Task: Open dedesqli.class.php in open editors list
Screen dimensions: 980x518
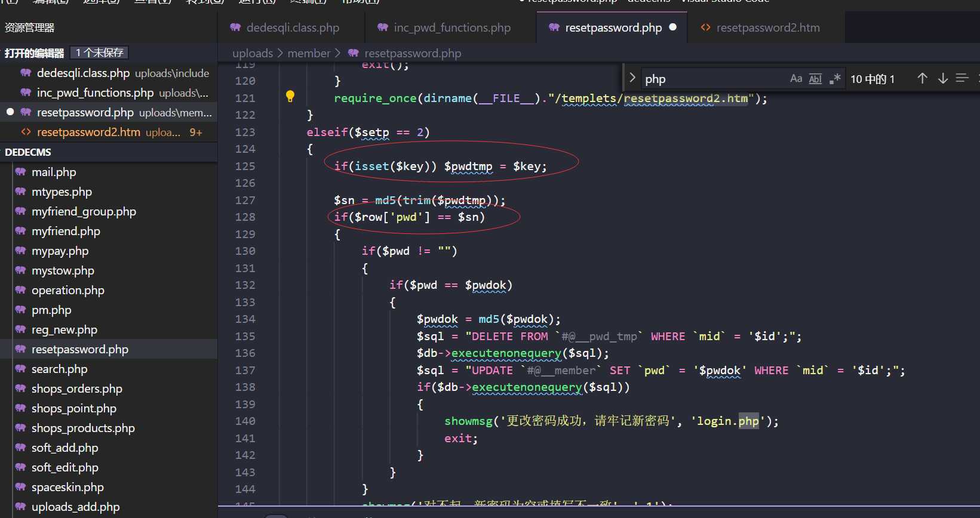Action: (x=109, y=73)
